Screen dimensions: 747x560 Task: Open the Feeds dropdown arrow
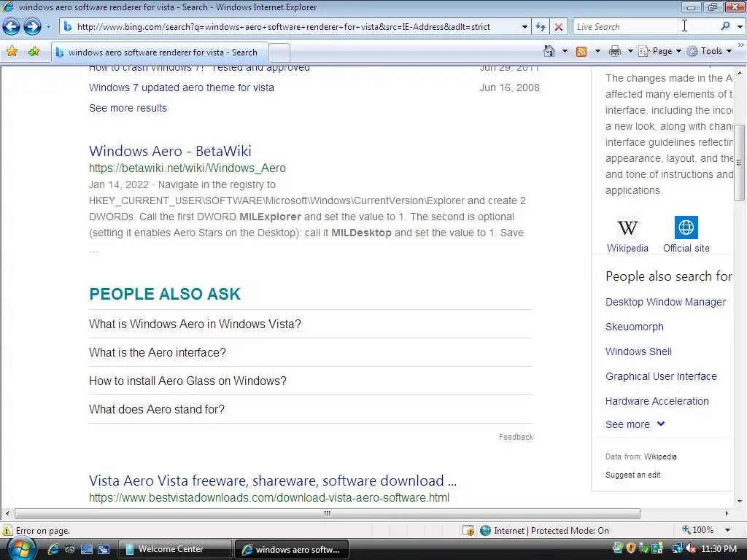click(x=597, y=51)
